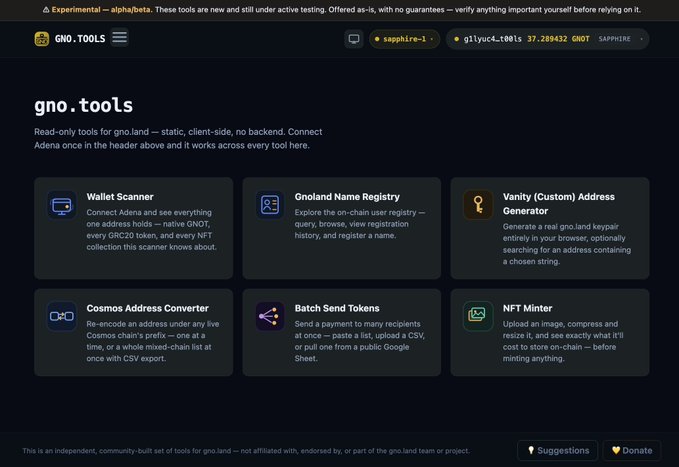Open the Gnoland Name Registry title link
Image resolution: width=679 pixels, height=467 pixels.
click(x=347, y=197)
